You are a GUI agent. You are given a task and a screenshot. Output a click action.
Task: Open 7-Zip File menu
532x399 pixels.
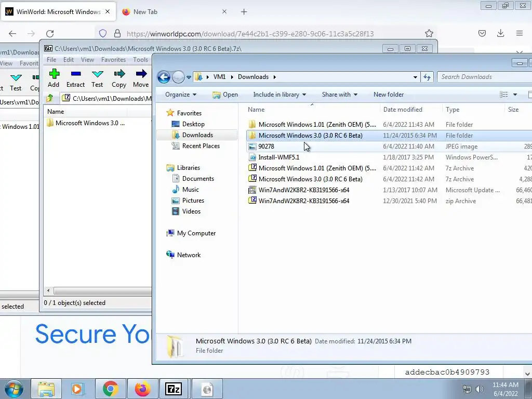(51, 60)
